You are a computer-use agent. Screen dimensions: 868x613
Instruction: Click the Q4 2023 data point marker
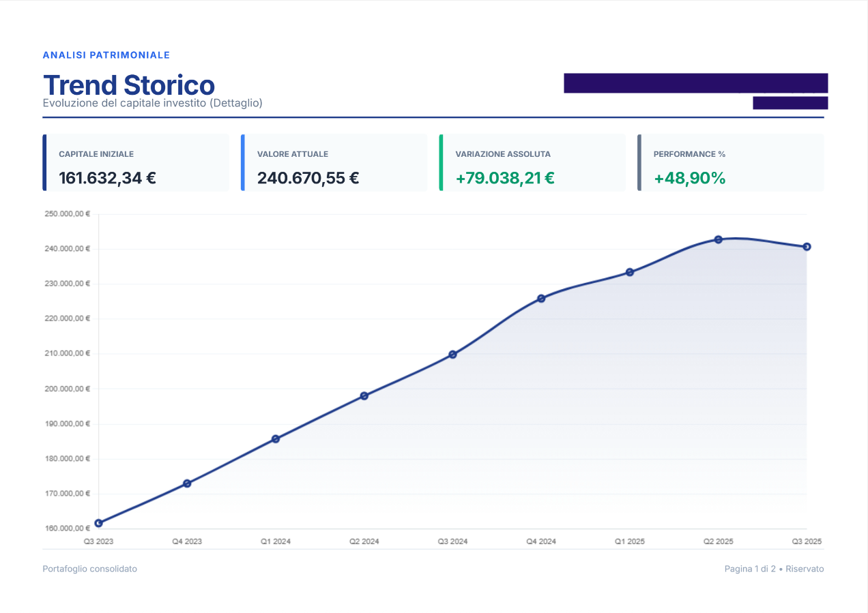[x=187, y=483]
